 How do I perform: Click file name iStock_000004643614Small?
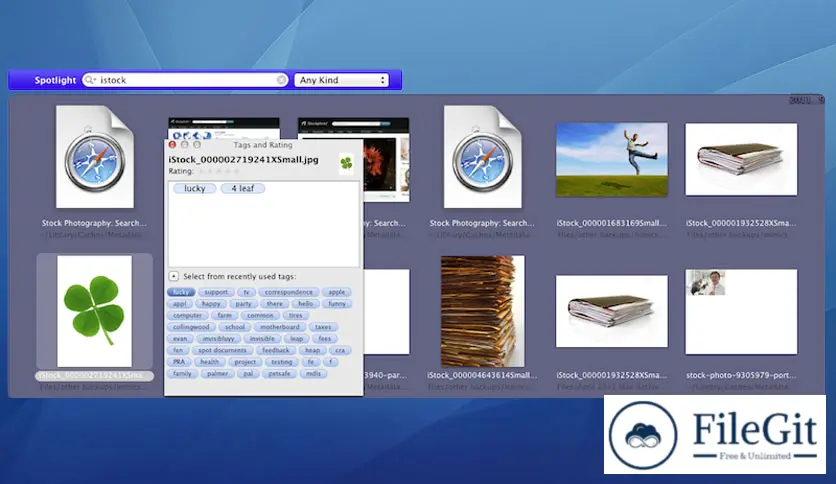pyautogui.click(x=482, y=375)
